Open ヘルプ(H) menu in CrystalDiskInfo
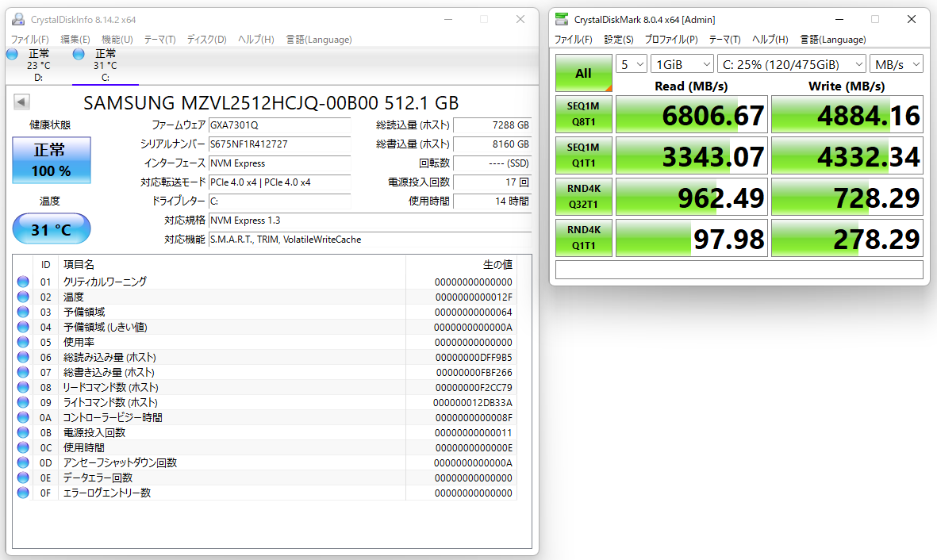The height and width of the screenshot is (560, 937). [x=255, y=40]
